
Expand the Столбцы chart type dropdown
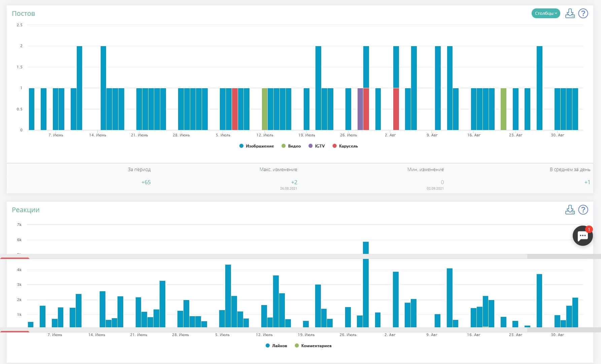[x=545, y=13]
